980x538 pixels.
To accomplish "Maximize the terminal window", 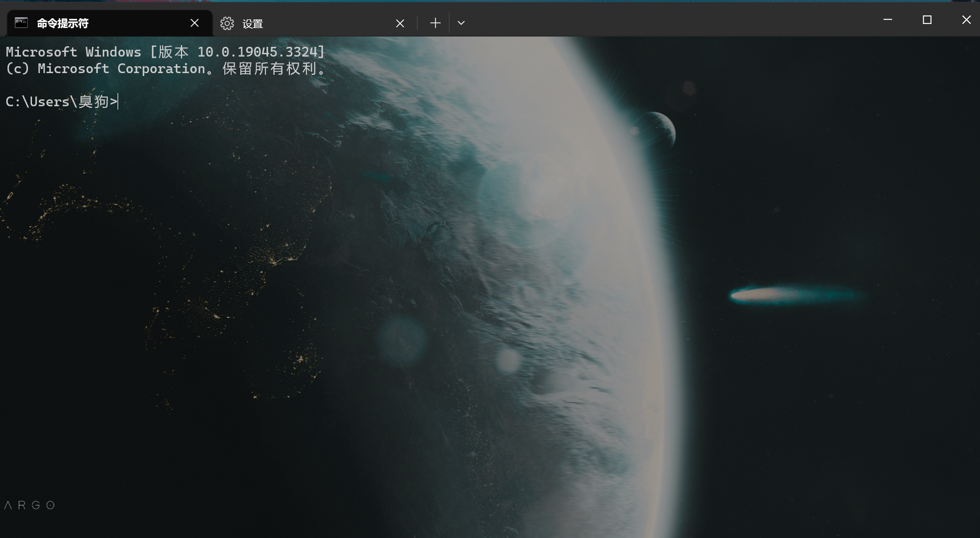I will pyautogui.click(x=927, y=20).
